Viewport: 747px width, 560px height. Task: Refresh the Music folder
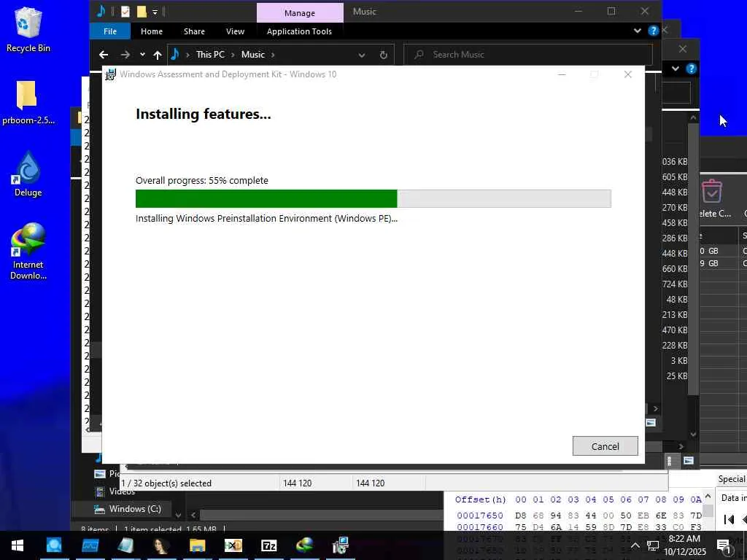click(383, 55)
